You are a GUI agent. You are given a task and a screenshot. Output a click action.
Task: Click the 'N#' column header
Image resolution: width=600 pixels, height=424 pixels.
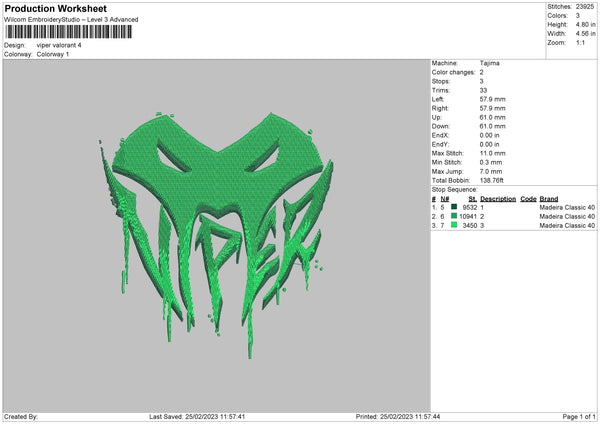pyautogui.click(x=445, y=199)
